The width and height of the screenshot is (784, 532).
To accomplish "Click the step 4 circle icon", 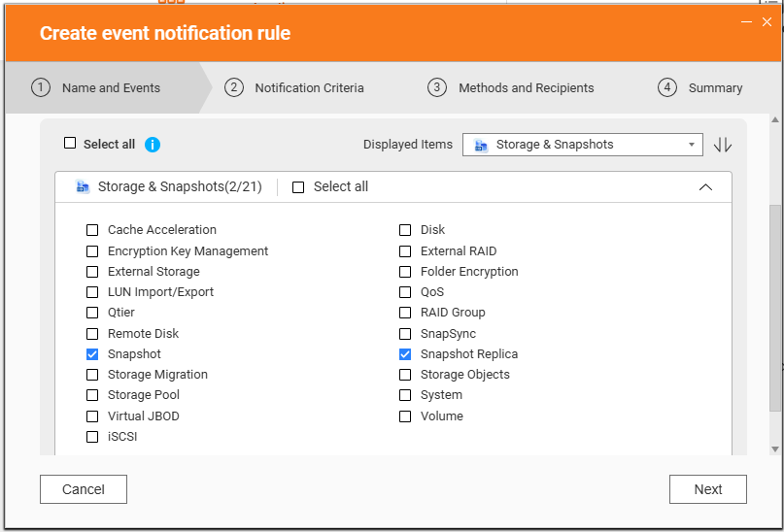I will (x=667, y=87).
